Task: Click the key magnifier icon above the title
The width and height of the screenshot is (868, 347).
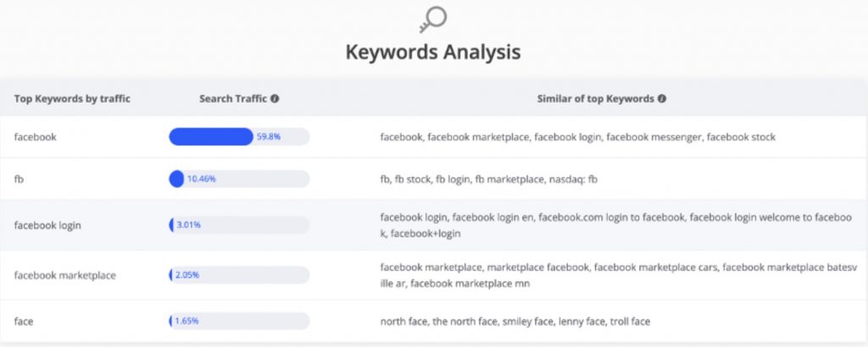Action: [x=433, y=20]
